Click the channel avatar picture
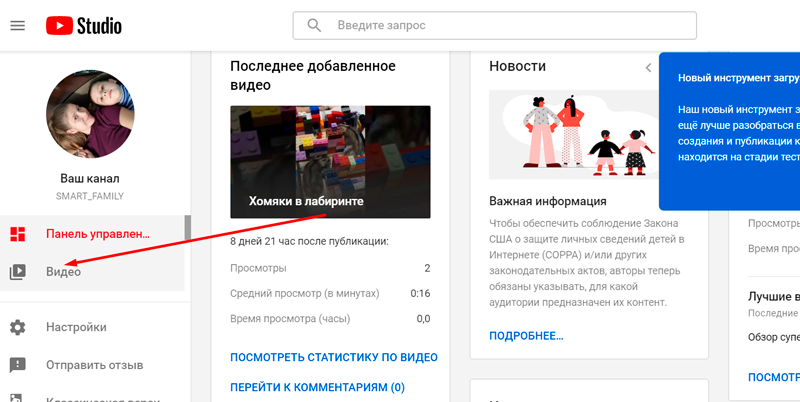The height and width of the screenshot is (402, 800). pyautogui.click(x=90, y=114)
